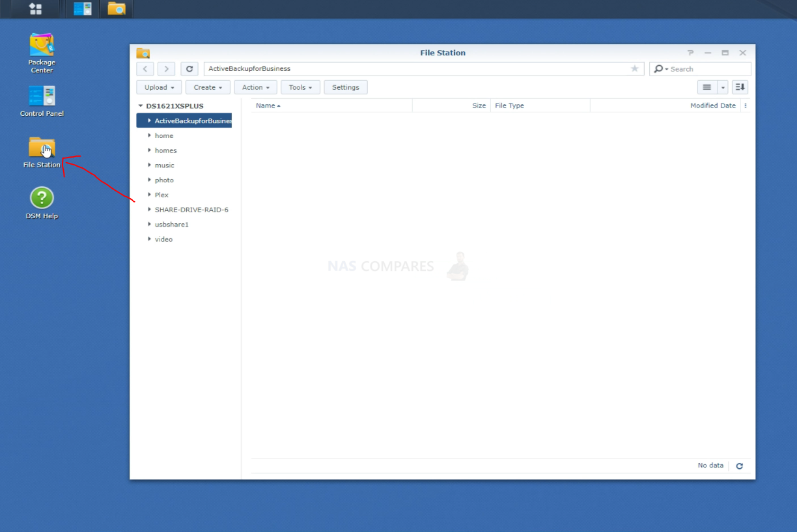Open the column options menu beside Modified Date

click(x=746, y=105)
